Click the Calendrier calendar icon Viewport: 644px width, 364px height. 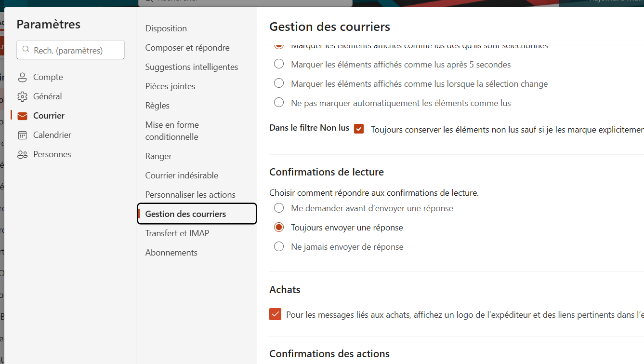(22, 135)
